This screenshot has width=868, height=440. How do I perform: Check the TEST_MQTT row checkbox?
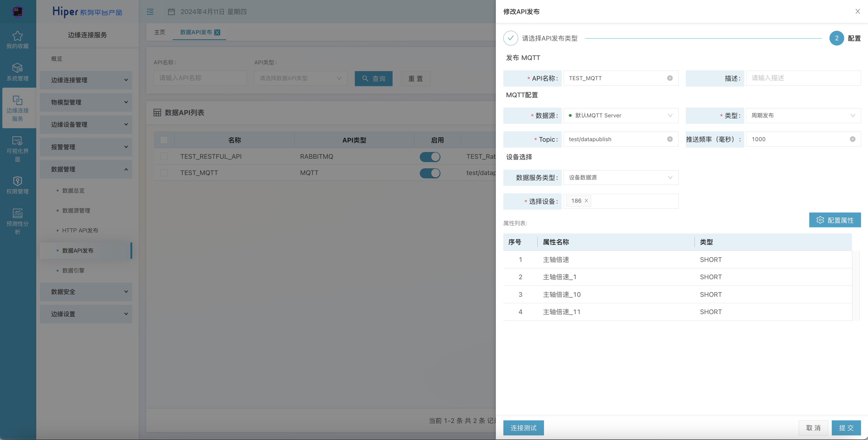point(164,173)
